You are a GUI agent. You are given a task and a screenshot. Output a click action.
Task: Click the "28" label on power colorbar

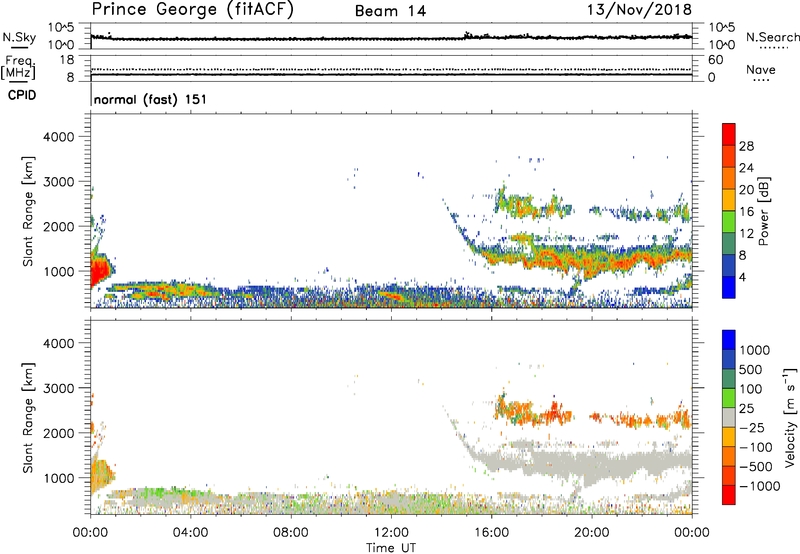click(746, 146)
